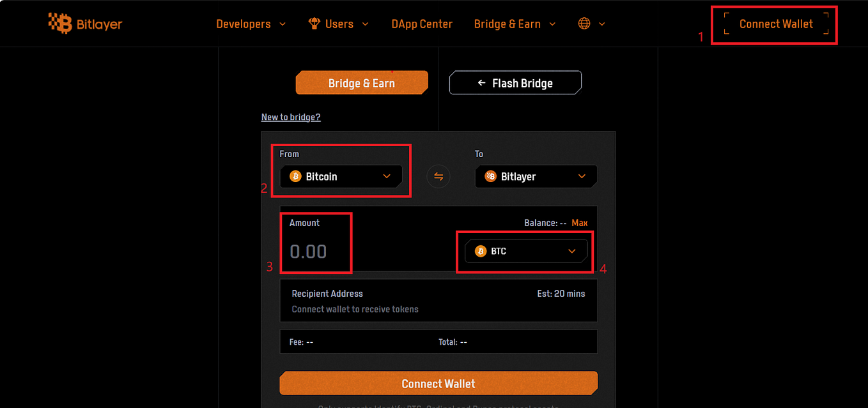
Task: Expand the Users menu
Action: [339, 24]
